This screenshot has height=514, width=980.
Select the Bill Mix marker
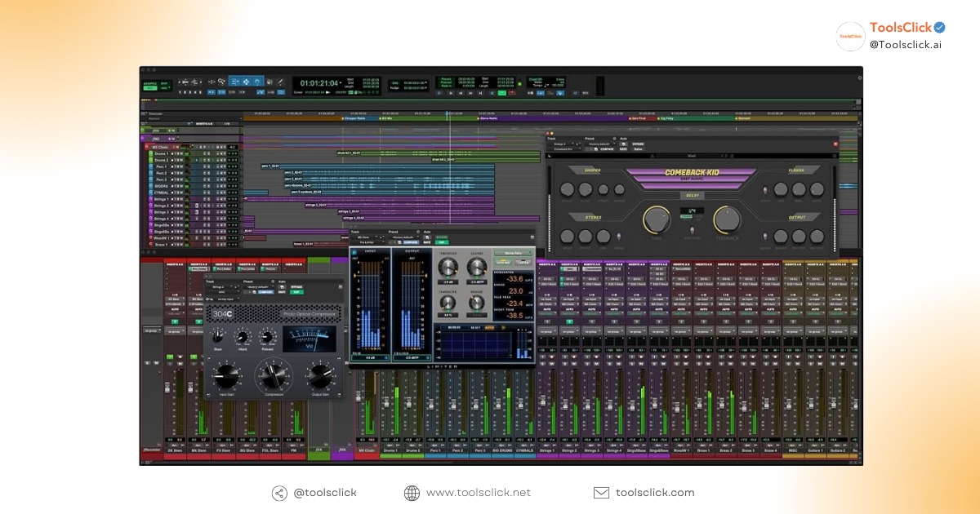click(387, 118)
